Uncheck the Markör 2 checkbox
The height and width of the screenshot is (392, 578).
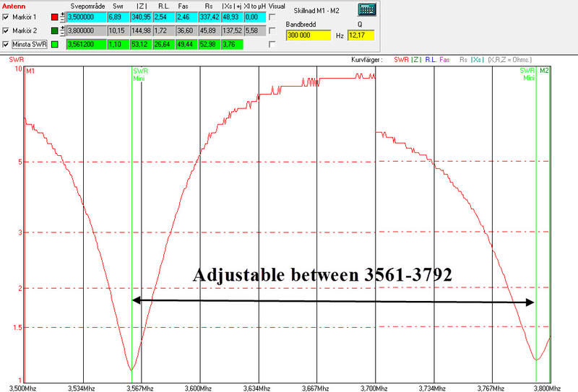(x=6, y=30)
